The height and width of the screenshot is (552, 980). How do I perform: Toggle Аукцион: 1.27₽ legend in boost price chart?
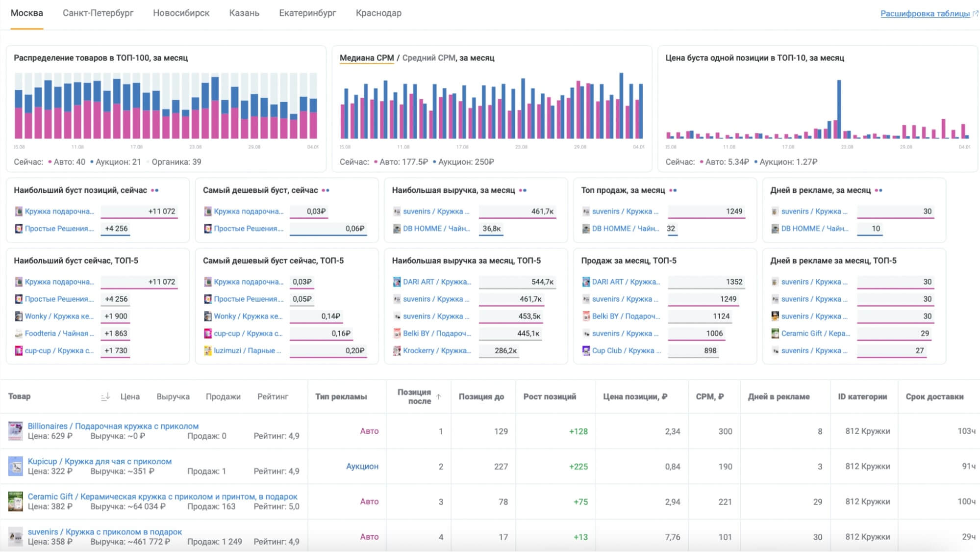[x=786, y=162]
